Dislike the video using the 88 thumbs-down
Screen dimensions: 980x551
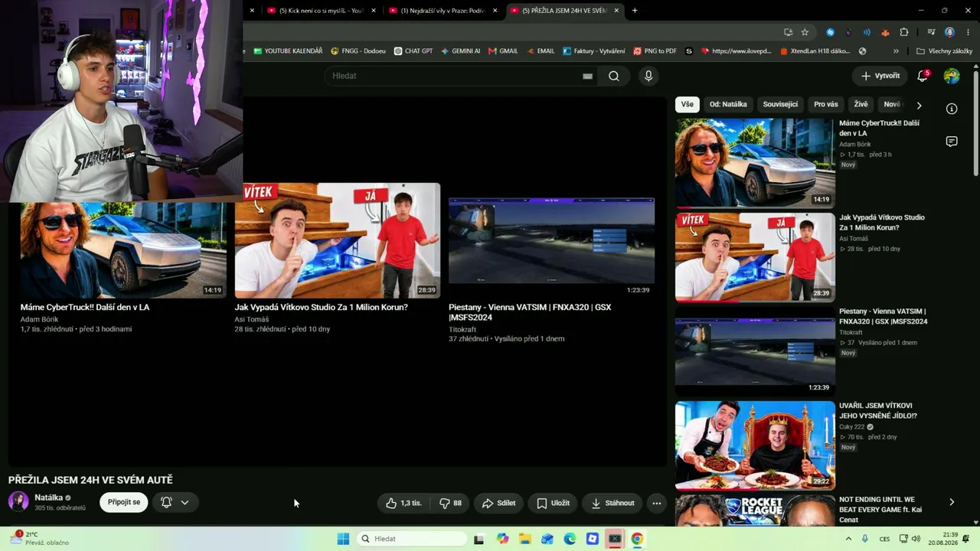[450, 503]
